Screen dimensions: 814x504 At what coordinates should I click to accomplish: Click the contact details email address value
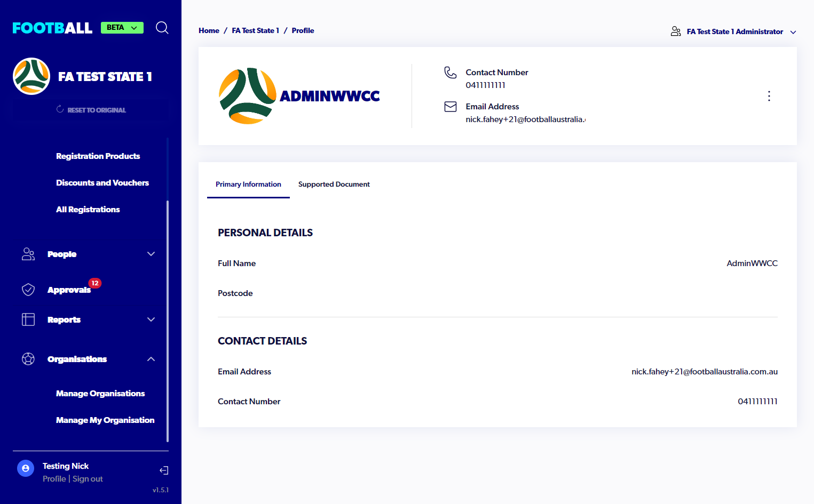tap(705, 372)
